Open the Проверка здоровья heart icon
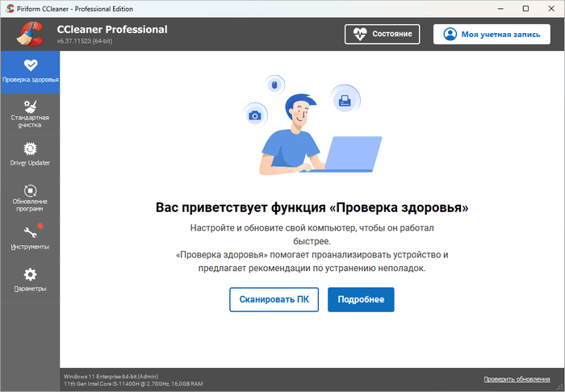This screenshot has width=565, height=392. click(31, 65)
